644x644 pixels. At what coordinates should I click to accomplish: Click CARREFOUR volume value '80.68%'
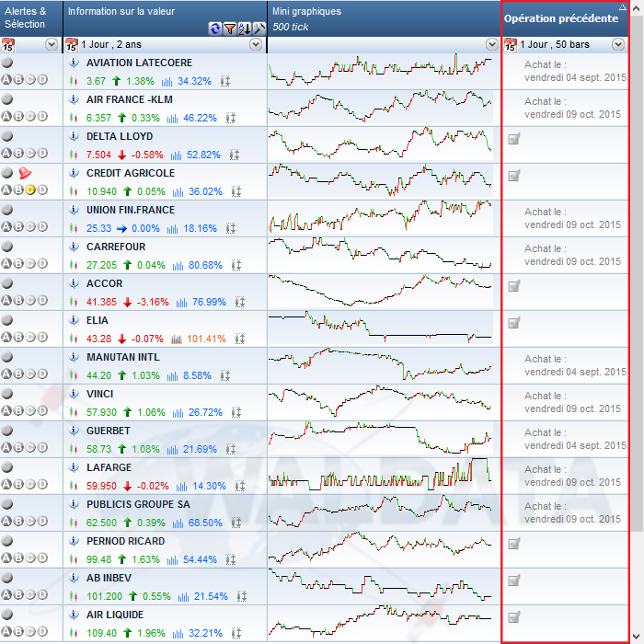tap(205, 265)
